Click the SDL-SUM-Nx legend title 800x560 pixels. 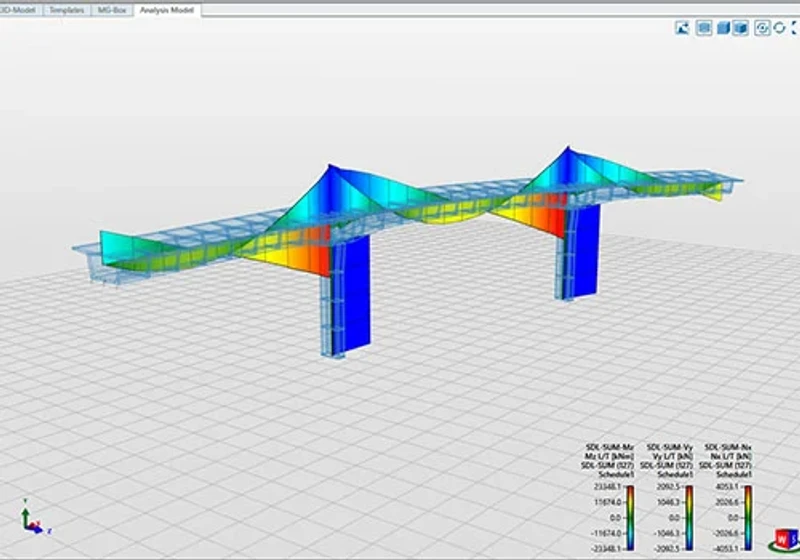click(728, 447)
